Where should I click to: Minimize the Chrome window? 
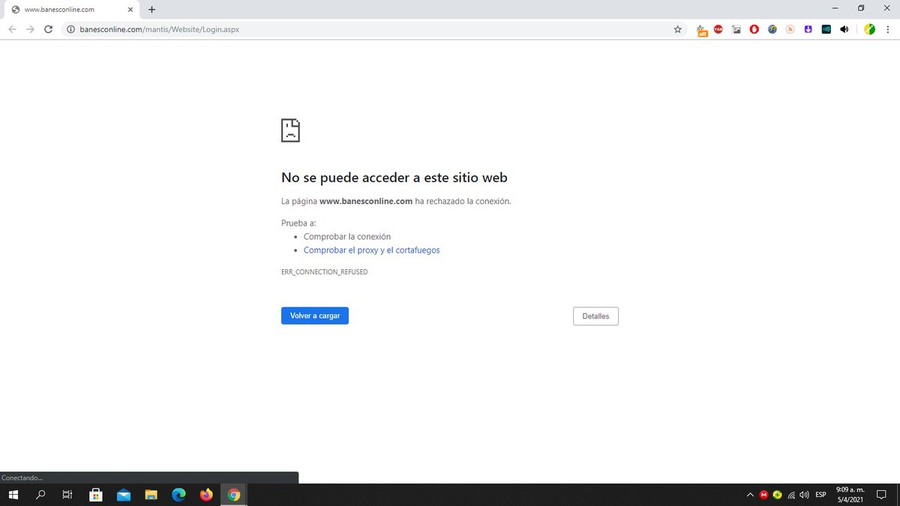(x=835, y=8)
